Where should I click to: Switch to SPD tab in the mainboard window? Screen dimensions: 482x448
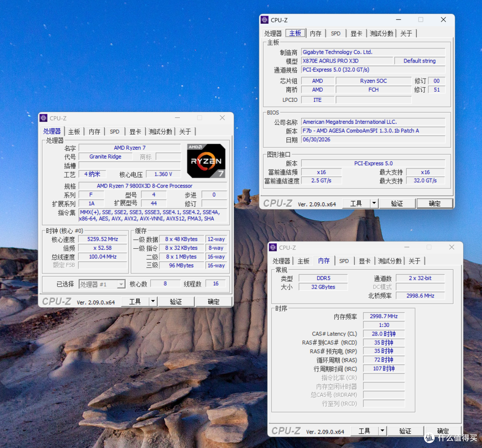336,33
